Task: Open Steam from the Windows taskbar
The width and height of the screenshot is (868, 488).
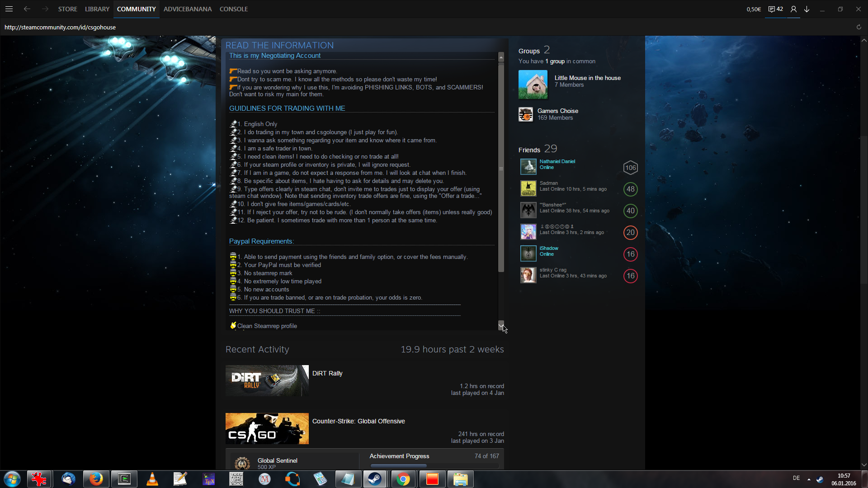Action: [x=375, y=479]
